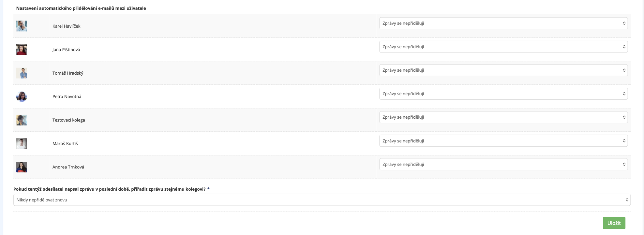The height and width of the screenshot is (235, 644).
Task: Open assignment dropdown for Tomáš Hradský
Action: tap(503, 70)
